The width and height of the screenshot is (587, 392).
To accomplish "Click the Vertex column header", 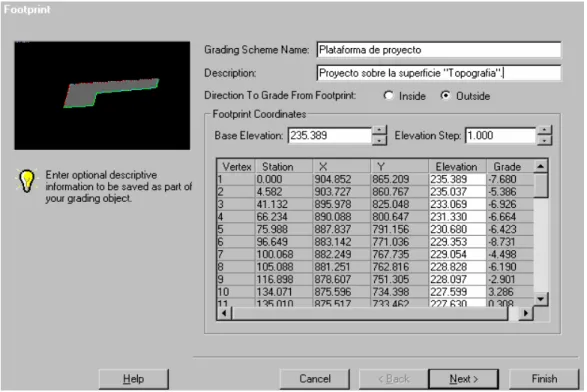I will 237,166.
